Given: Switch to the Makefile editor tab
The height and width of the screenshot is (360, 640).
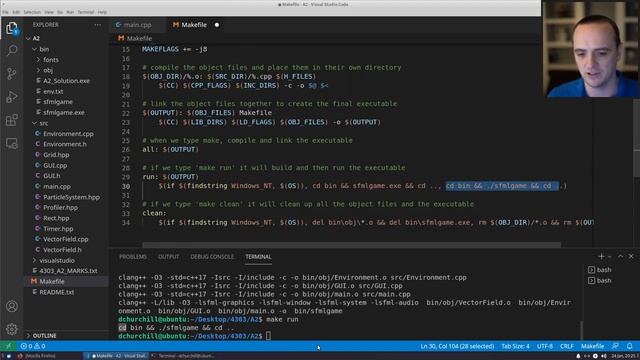Looking at the screenshot, I should click(x=194, y=25).
